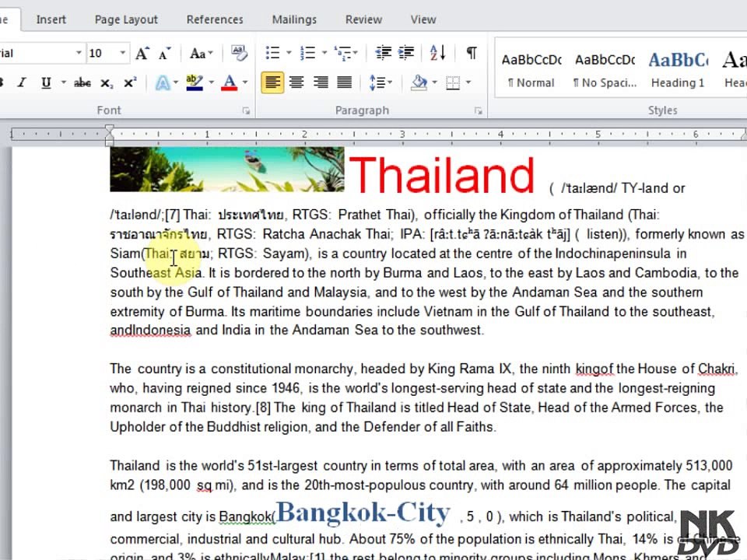The image size is (747, 560).
Task: Click the font size input field
Action: (x=101, y=53)
